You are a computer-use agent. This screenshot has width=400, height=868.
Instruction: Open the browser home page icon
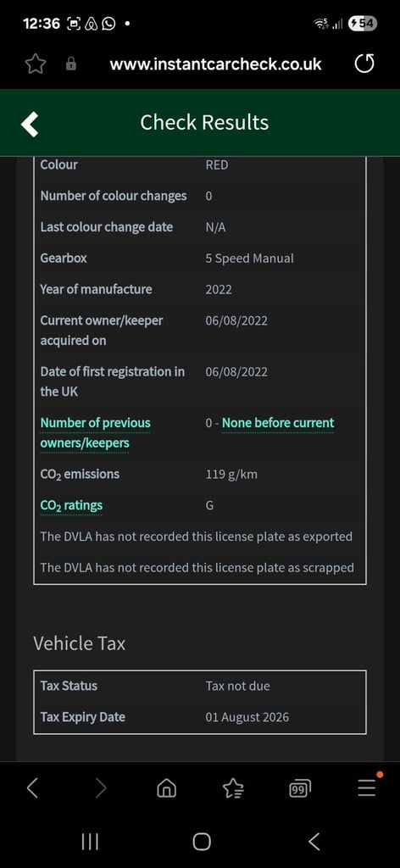point(166,787)
